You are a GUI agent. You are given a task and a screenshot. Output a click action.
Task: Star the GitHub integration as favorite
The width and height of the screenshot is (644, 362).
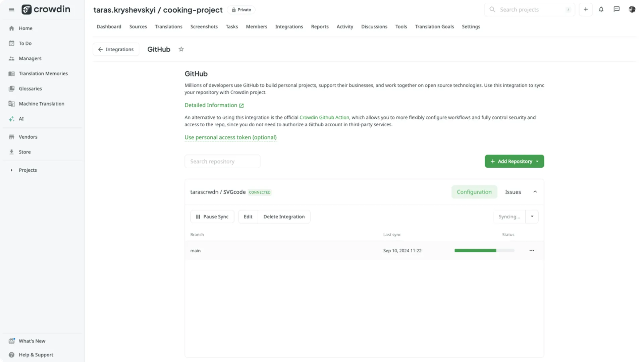point(181,49)
